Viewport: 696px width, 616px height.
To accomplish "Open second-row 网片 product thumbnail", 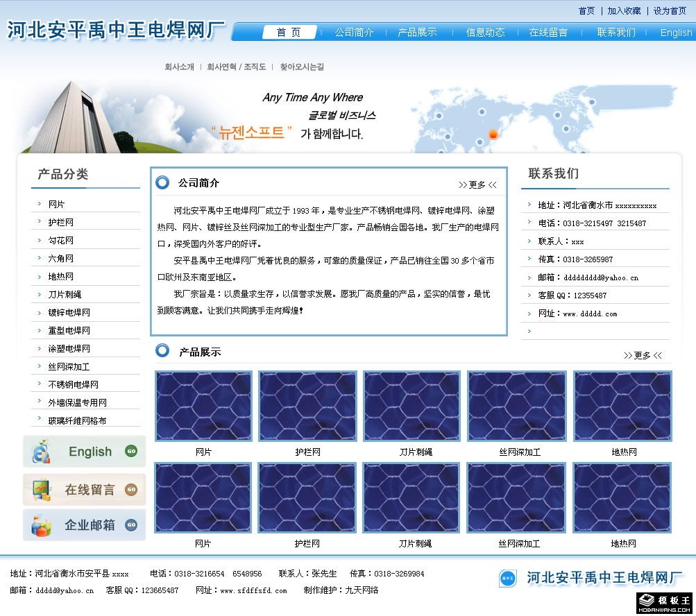I will click(203, 497).
